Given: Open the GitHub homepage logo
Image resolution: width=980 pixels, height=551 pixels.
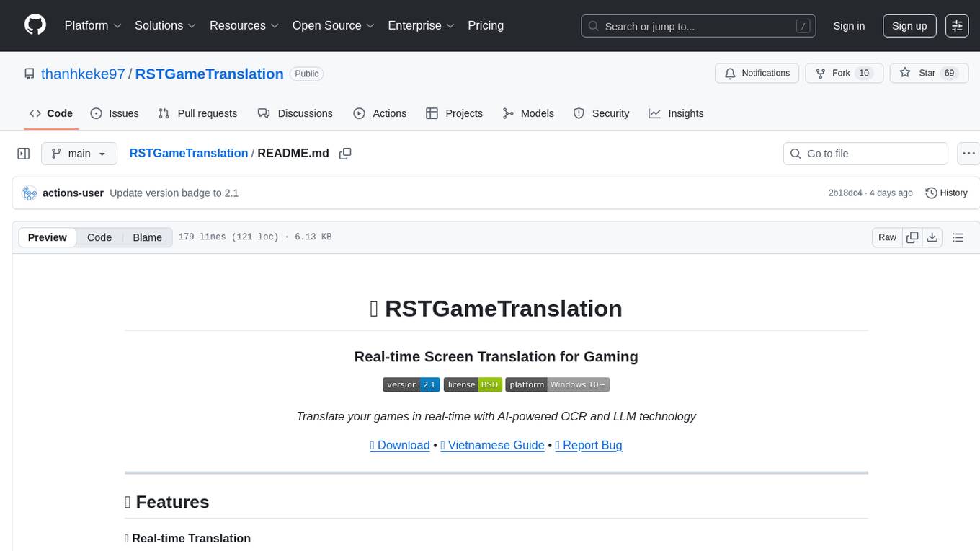Looking at the screenshot, I should (x=35, y=25).
